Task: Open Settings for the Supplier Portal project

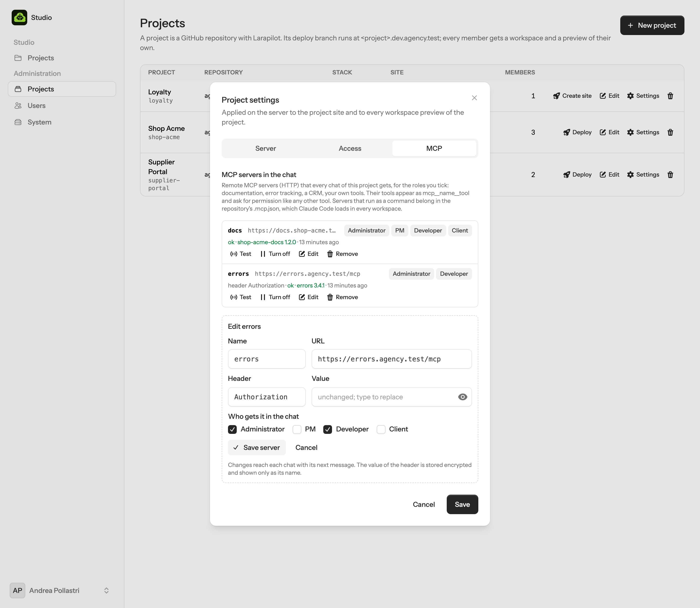Action: pos(643,174)
